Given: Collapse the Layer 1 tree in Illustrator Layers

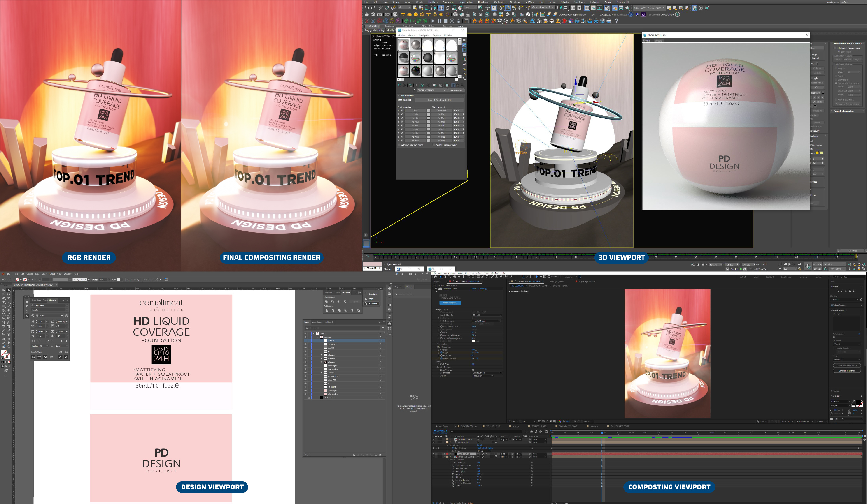Looking at the screenshot, I should pos(314,333).
